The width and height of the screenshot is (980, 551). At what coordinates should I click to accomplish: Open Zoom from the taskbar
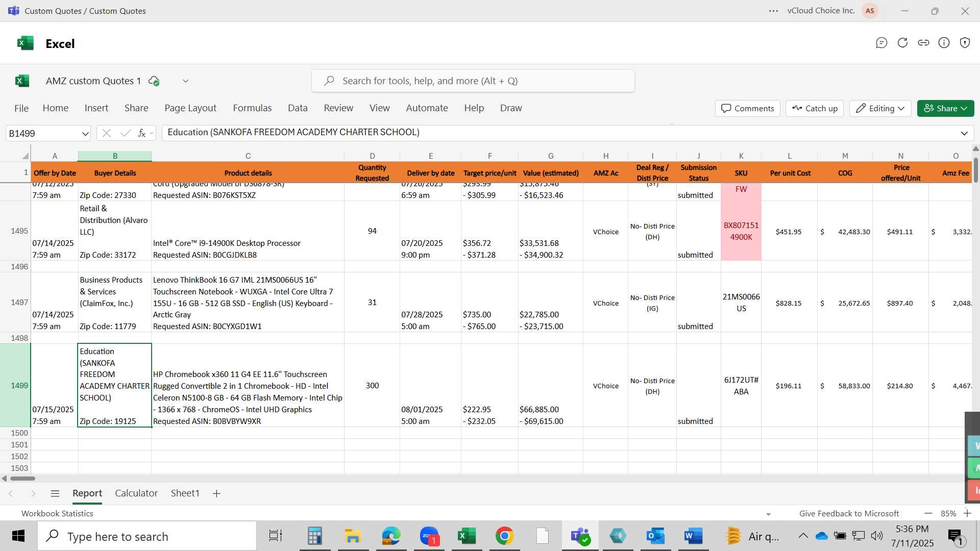429,536
